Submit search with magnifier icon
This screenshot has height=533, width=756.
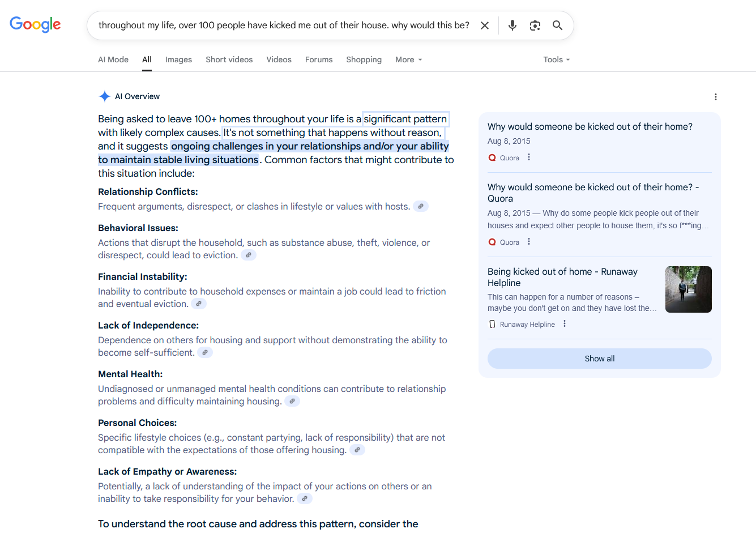(558, 25)
